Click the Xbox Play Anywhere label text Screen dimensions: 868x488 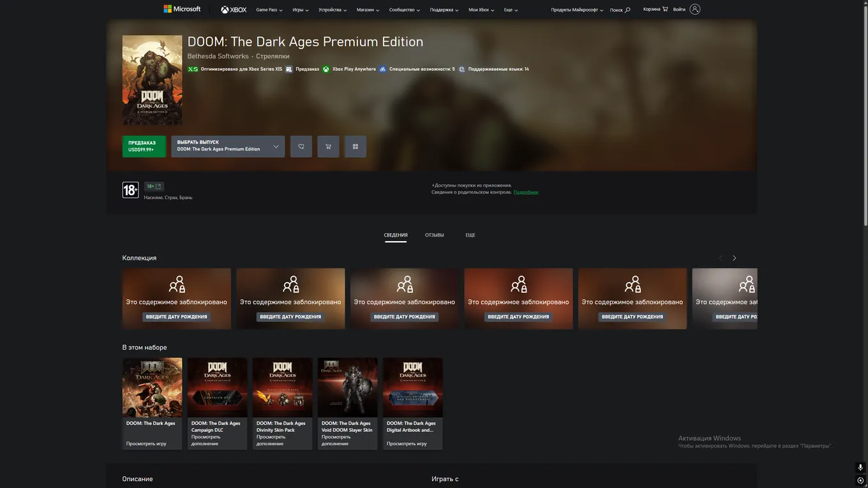(x=354, y=69)
